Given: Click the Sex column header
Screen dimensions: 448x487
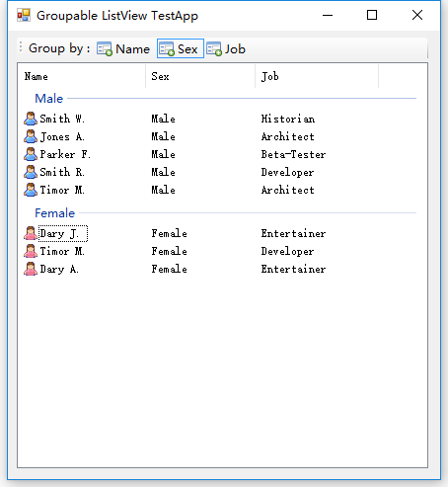Looking at the screenshot, I should pos(200,76).
